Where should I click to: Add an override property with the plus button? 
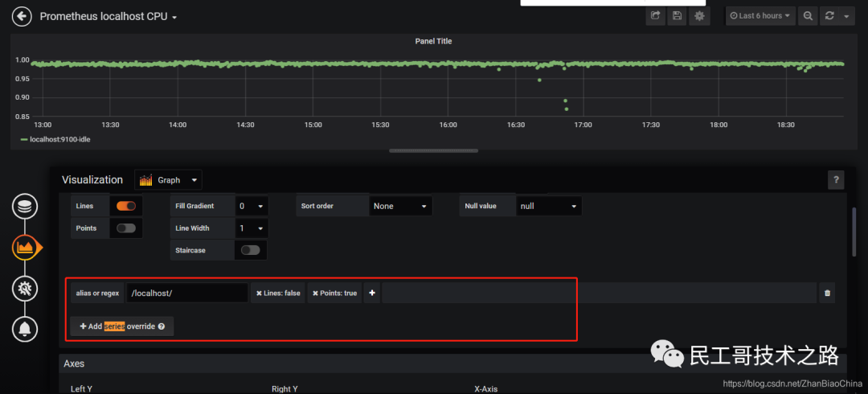[372, 293]
